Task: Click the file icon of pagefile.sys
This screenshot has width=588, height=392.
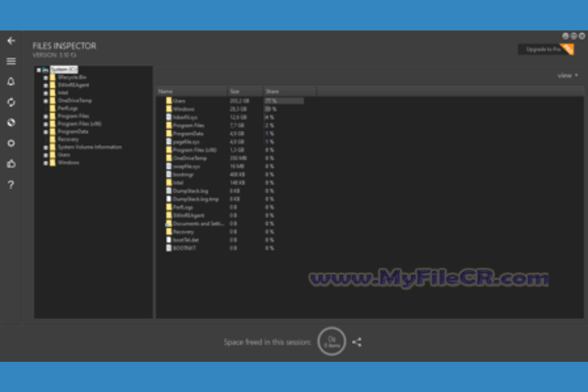Action: [169, 141]
